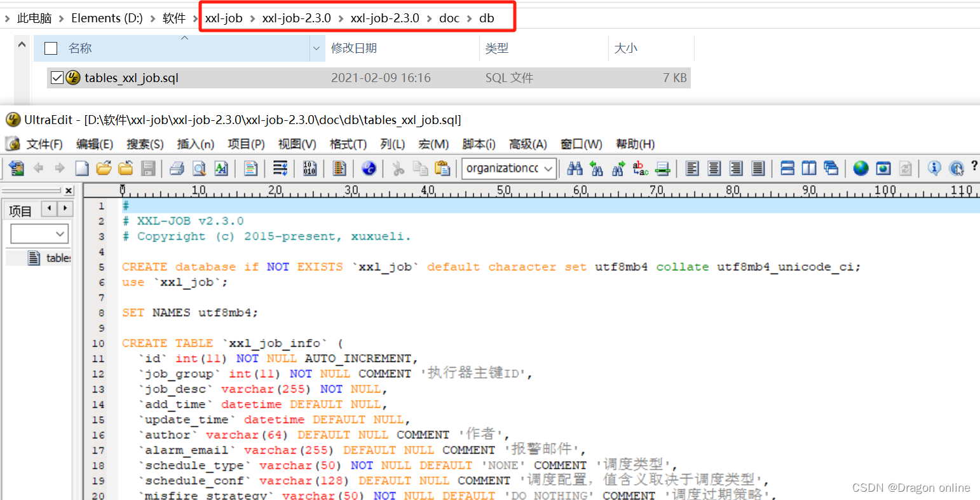Screen dimensions: 980x500
Task: Open the 视图(V) menu
Action: pos(297,144)
